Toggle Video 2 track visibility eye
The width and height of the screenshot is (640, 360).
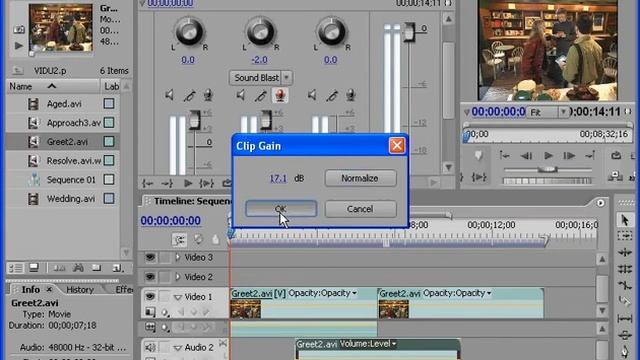[150, 277]
